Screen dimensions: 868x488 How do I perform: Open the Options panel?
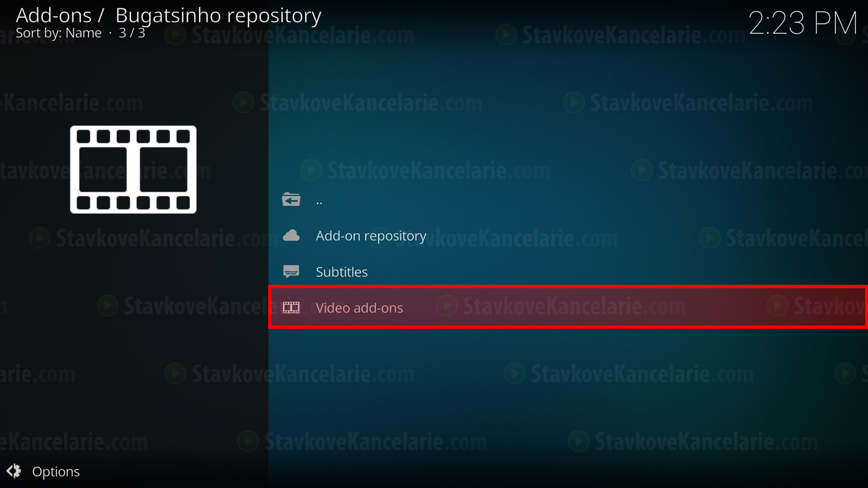pos(43,471)
